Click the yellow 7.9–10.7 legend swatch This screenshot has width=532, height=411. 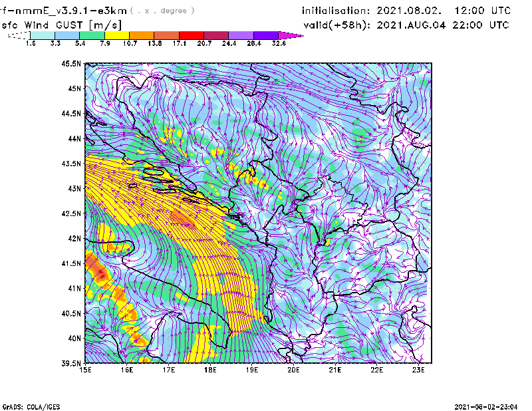click(x=117, y=35)
